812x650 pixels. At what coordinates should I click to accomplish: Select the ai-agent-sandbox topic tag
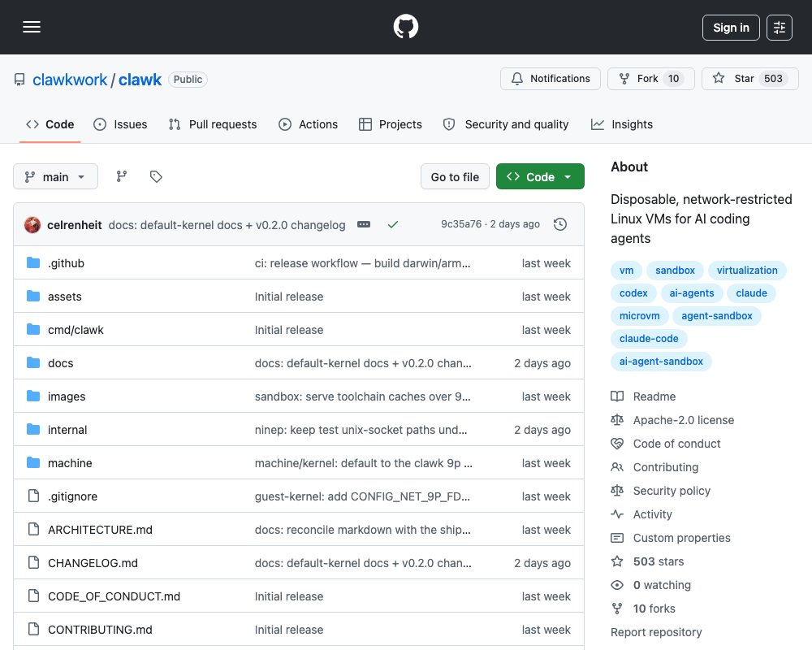coord(661,362)
